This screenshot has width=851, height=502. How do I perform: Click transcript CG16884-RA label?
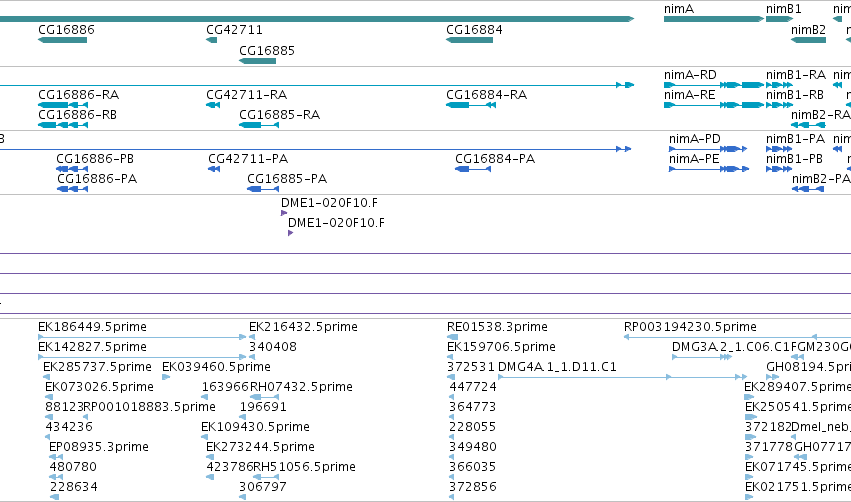[x=486, y=95]
